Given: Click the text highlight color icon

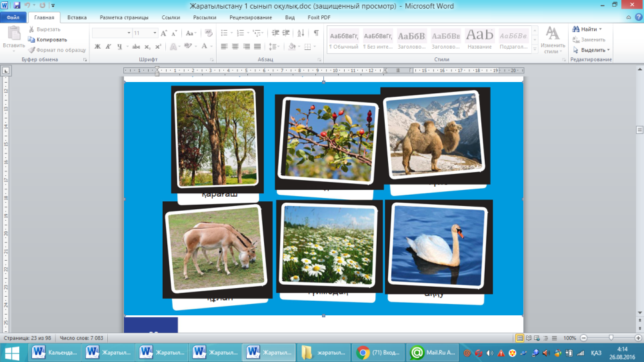Looking at the screenshot, I should [188, 47].
